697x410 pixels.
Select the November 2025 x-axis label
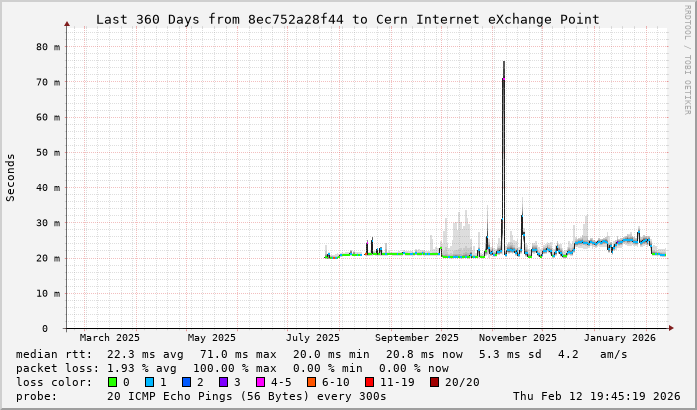point(518,338)
